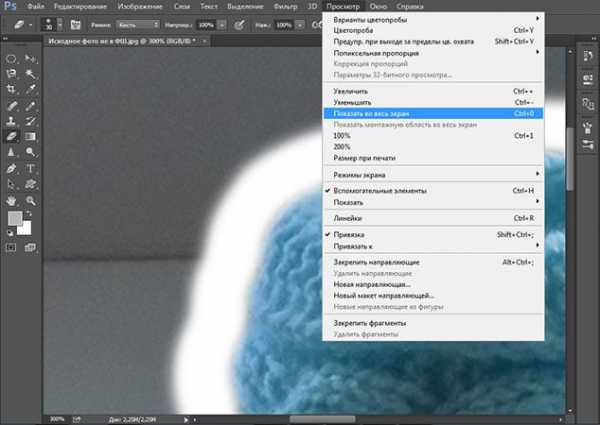Viewport: 600px width, 425px height.
Task: Select the Healing Brush tool
Action: click(11, 105)
